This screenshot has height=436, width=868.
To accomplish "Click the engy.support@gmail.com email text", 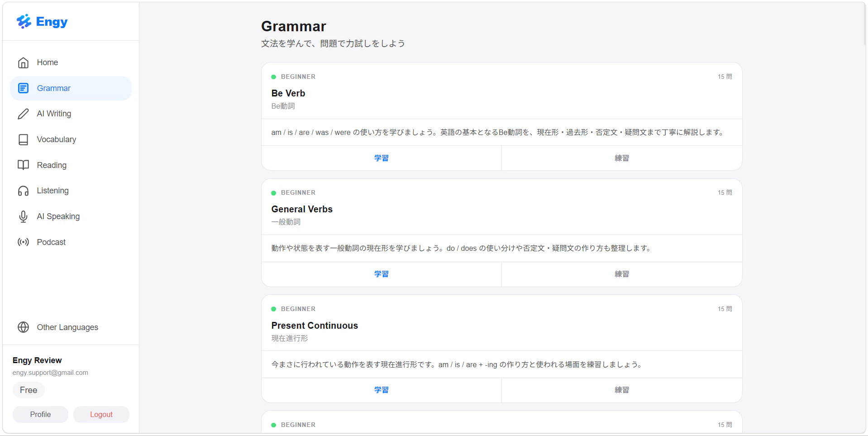I will pos(50,373).
